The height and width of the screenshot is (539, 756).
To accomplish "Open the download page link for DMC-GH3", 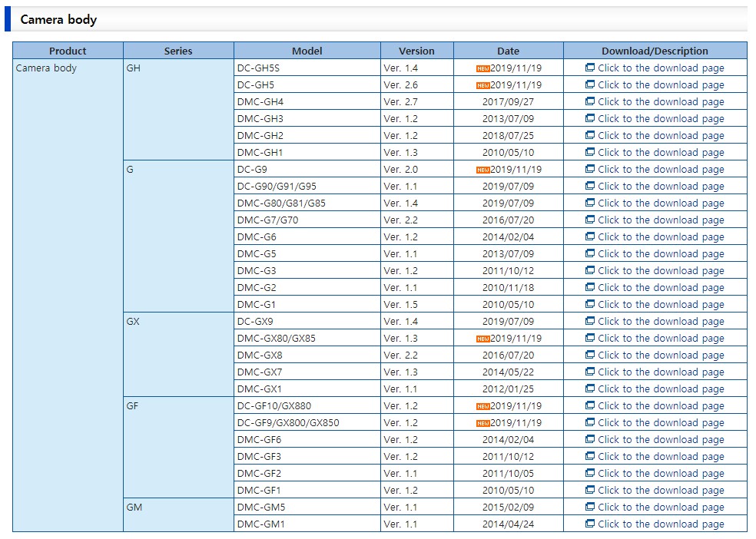I will click(661, 118).
